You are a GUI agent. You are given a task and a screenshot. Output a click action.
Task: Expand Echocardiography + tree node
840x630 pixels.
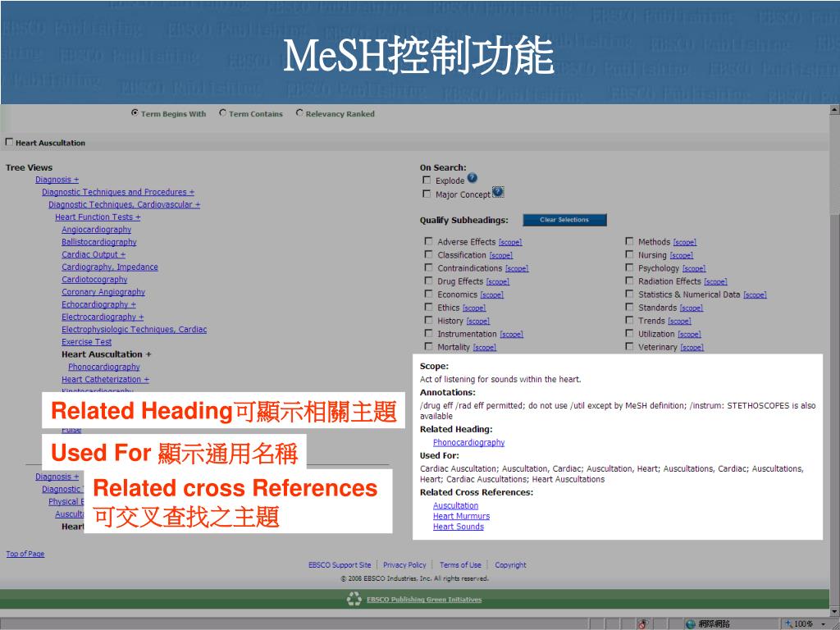98,304
